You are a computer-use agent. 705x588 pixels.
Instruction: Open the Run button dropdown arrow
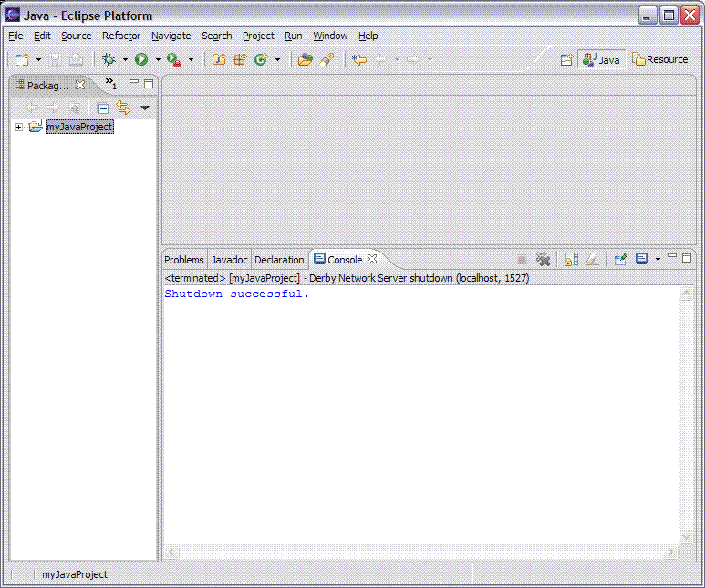point(157,60)
